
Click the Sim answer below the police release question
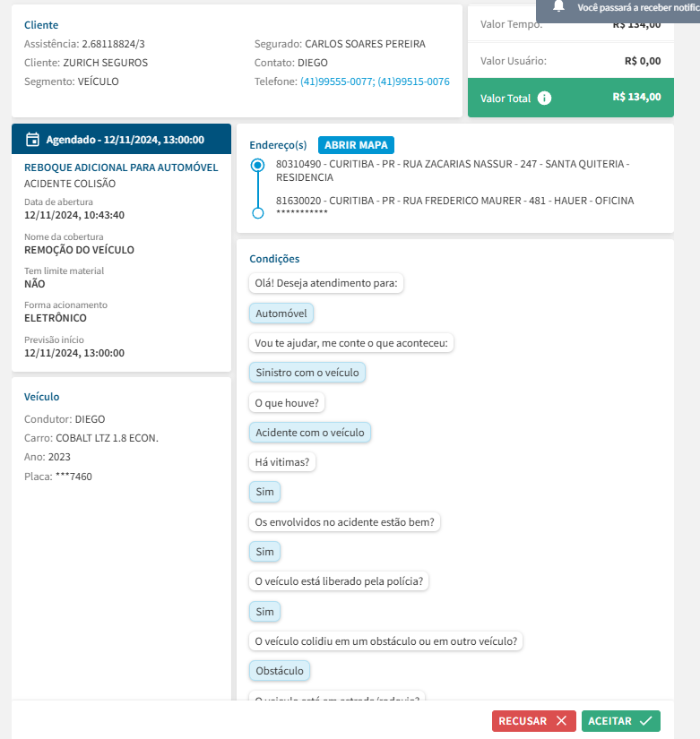pyautogui.click(x=264, y=612)
